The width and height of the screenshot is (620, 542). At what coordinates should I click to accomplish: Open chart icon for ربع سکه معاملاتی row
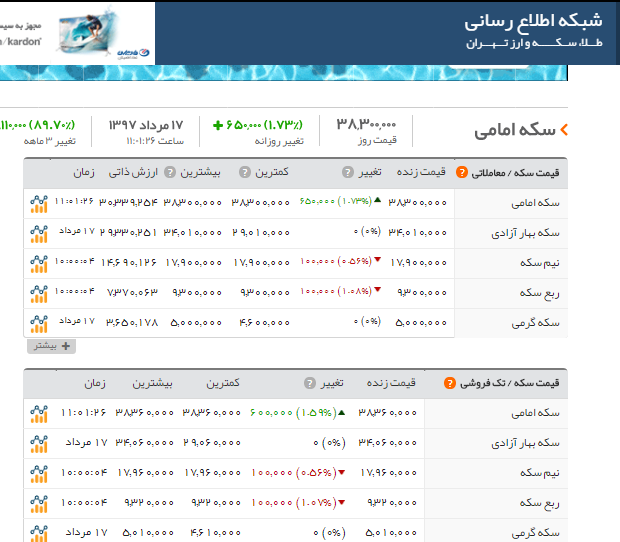click(x=39, y=294)
